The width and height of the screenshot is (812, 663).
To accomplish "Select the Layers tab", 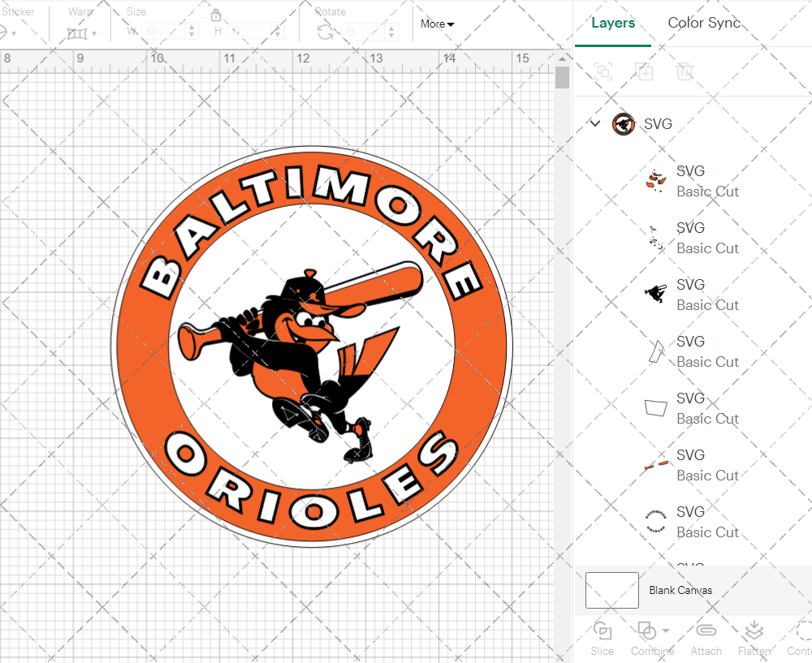I will click(x=613, y=23).
